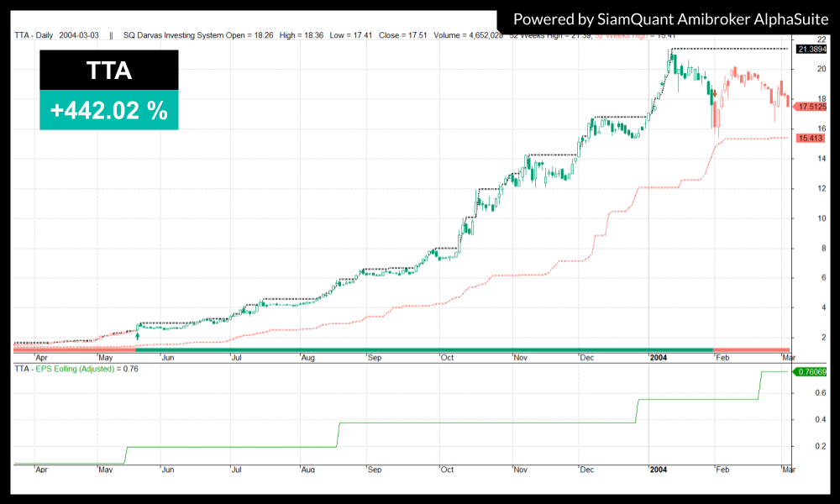Click the TTA - Daily 2004-03-03 header text
This screenshot has height=504, width=840.
(x=57, y=36)
